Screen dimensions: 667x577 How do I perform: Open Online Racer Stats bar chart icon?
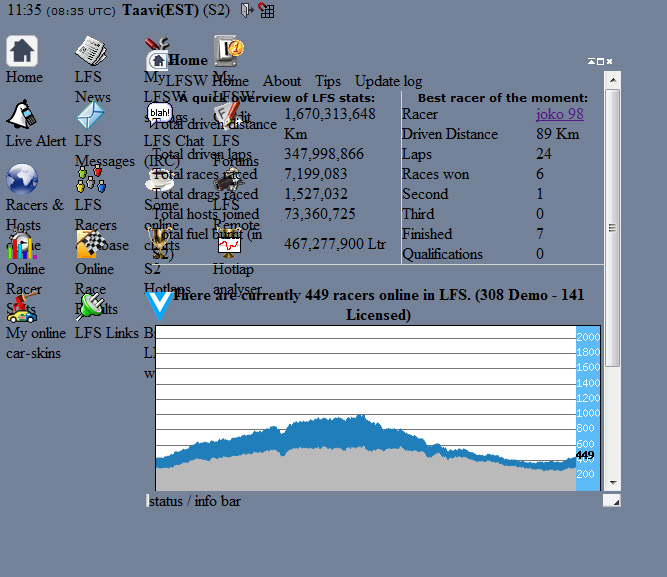[x=21, y=244]
